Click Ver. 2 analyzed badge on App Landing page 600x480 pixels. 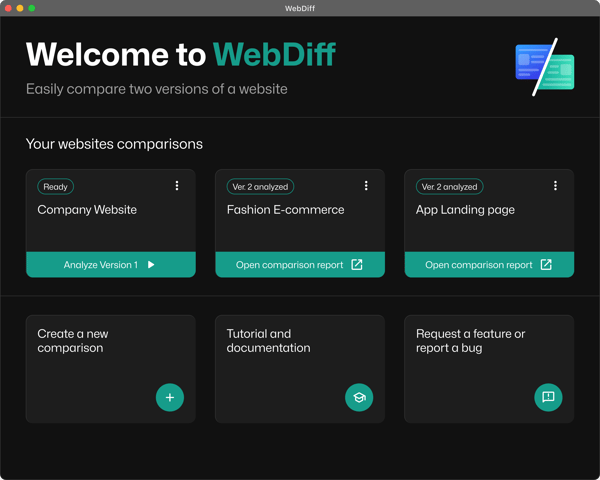tap(450, 187)
